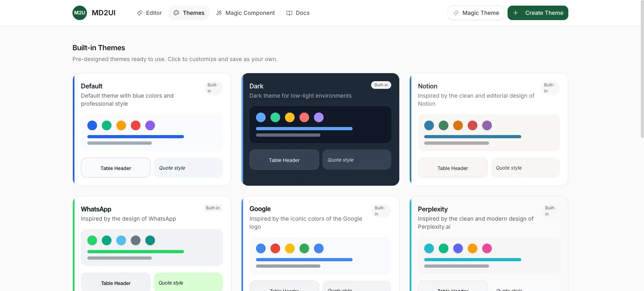
Task: Click the page vertical scrollbar
Action: pos(642,69)
